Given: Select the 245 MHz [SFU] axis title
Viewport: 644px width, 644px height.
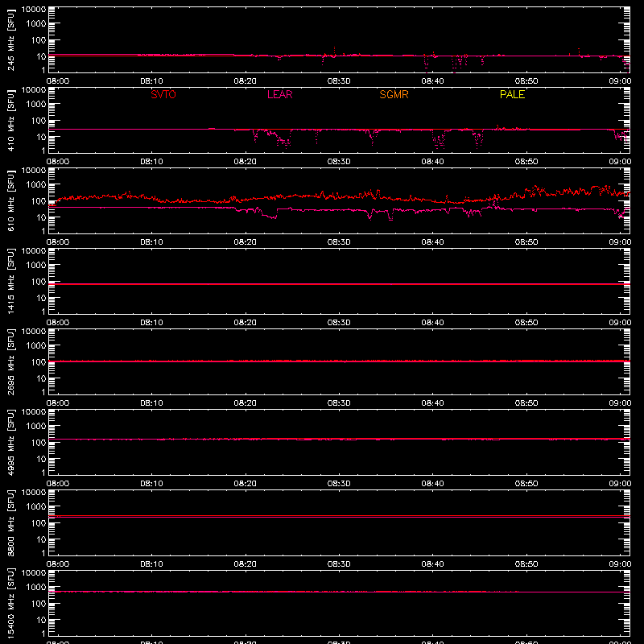Looking at the screenshot, I should [10, 39].
